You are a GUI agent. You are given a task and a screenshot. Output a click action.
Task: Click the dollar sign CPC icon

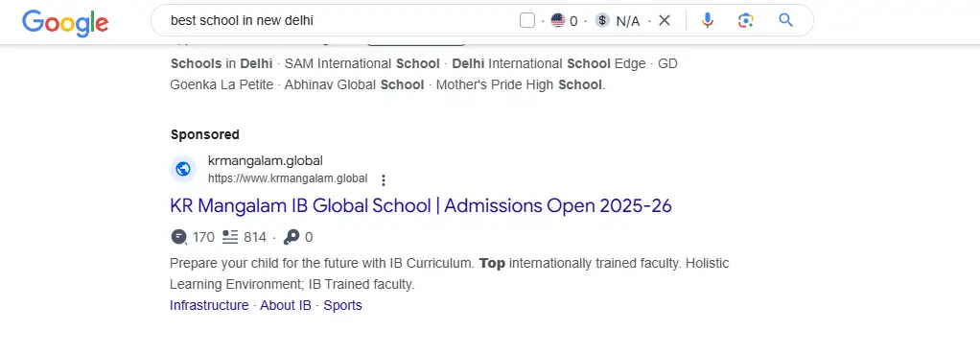coord(602,20)
